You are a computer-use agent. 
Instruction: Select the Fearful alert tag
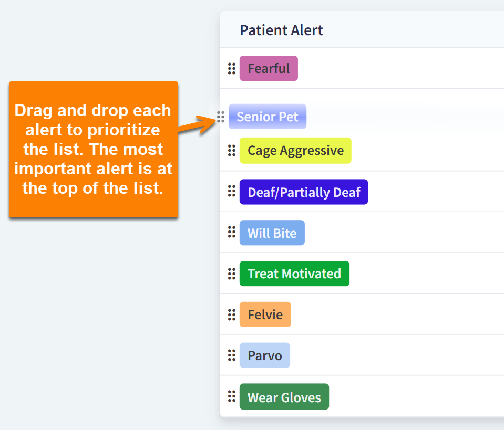click(x=269, y=68)
